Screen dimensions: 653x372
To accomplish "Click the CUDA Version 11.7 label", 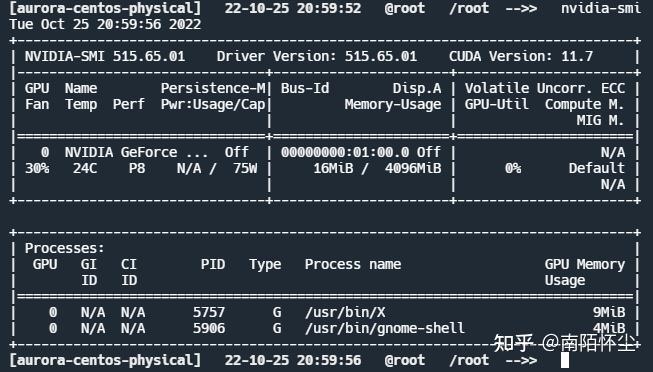I will 521,56.
